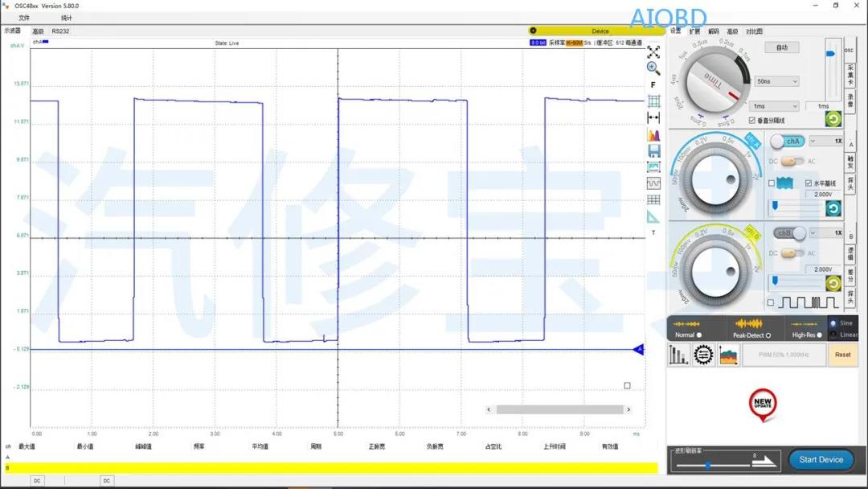Click the fit-to-screen expand arrows icon

[653, 52]
